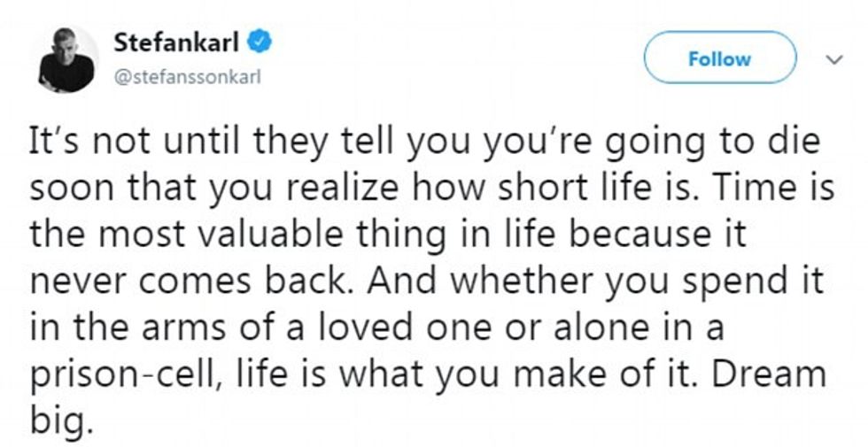868x447 pixels.
Task: Click the @stefanssonkarl handle
Action: tap(187, 77)
